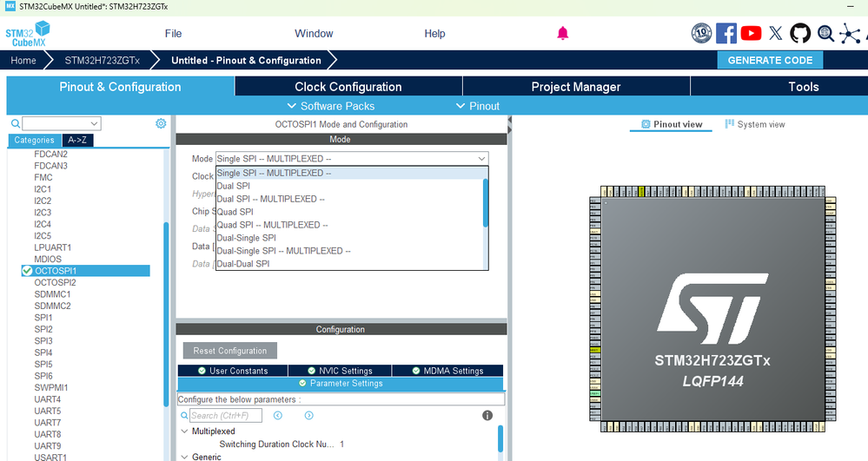The width and height of the screenshot is (868, 461).
Task: Click the parameter search magnifier icon
Action: coord(184,415)
